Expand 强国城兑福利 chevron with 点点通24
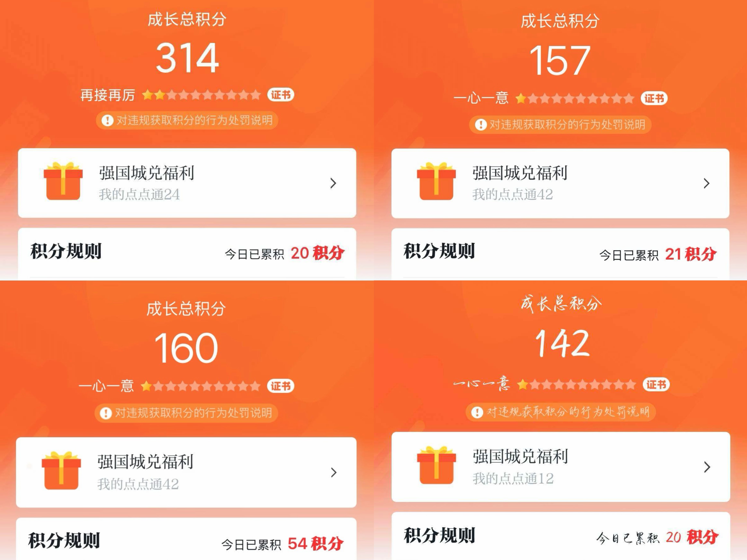The width and height of the screenshot is (747, 560). [x=333, y=183]
